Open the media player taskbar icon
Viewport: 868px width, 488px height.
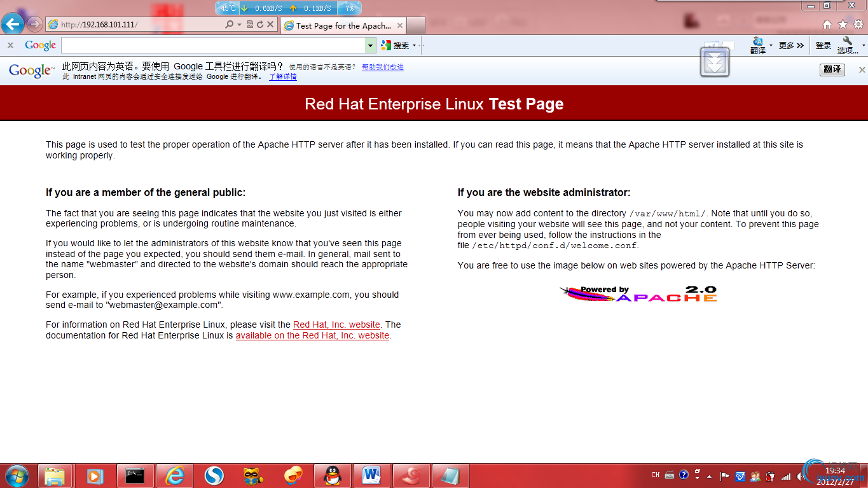pos(95,476)
